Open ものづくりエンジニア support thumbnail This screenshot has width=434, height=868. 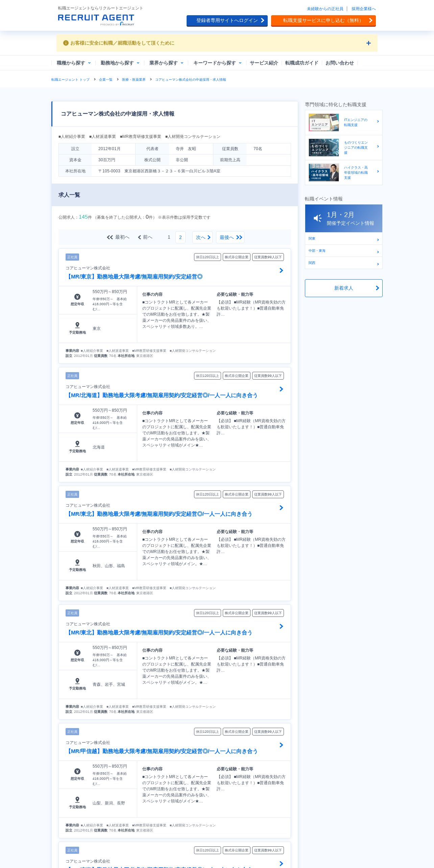click(324, 147)
